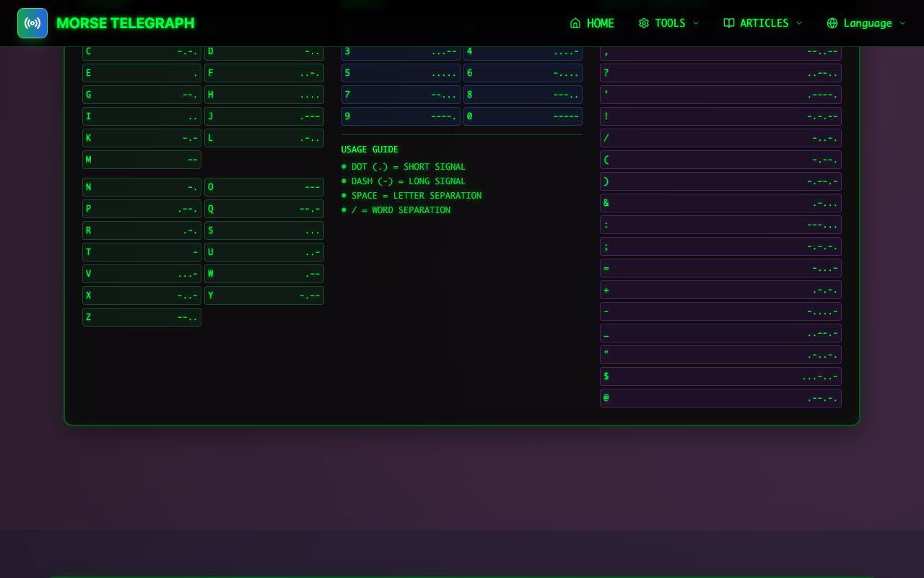Image resolution: width=924 pixels, height=578 pixels.
Task: Select the letter U morse cell
Action: [264, 252]
